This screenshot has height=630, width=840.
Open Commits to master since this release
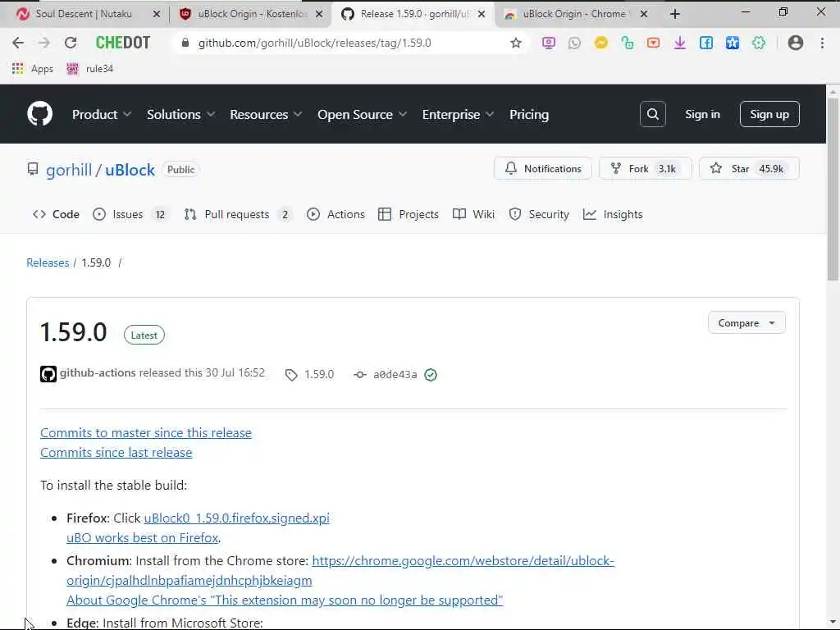pyautogui.click(x=146, y=432)
